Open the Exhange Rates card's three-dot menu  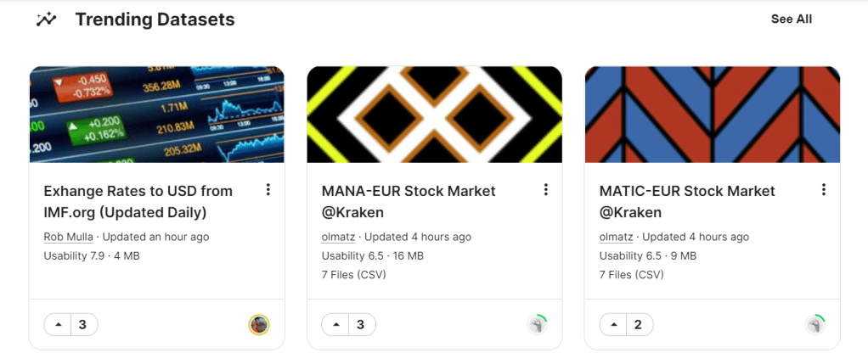click(x=268, y=189)
